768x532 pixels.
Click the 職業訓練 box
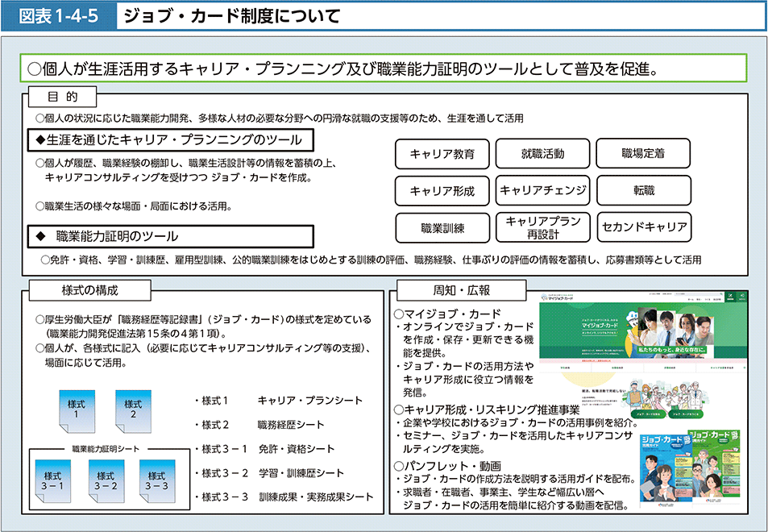click(442, 228)
